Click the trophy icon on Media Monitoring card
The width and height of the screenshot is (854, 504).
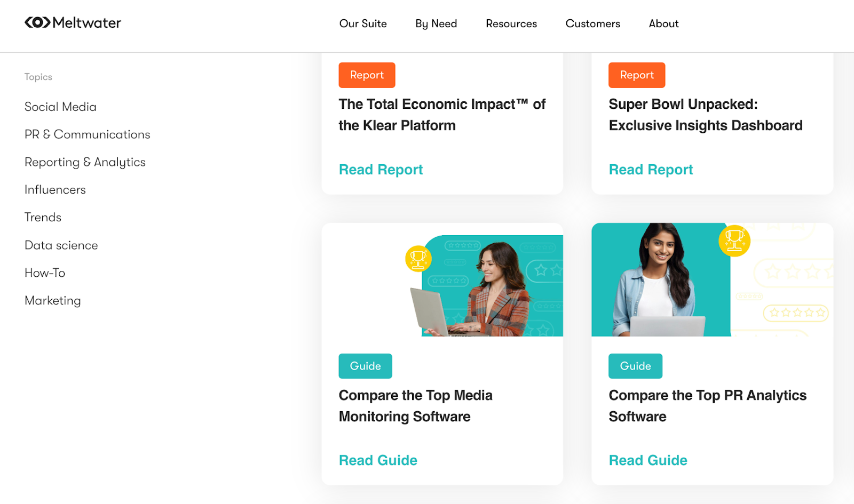tap(418, 259)
